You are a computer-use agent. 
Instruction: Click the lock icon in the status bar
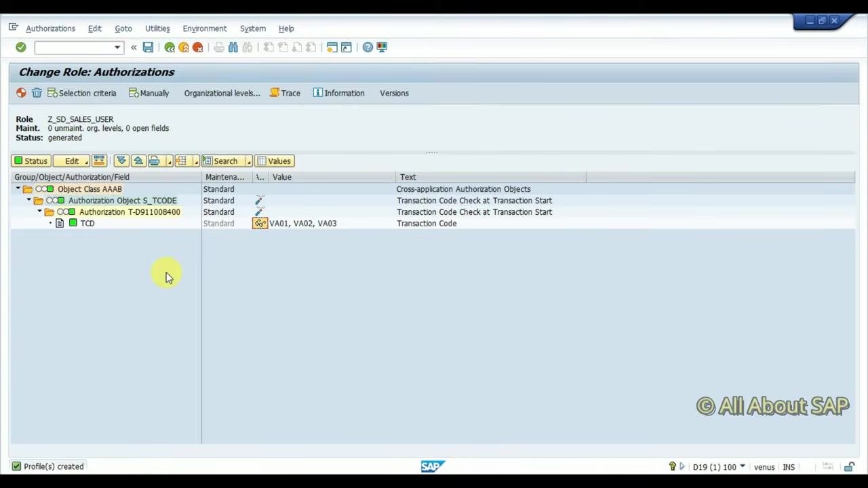click(x=849, y=466)
